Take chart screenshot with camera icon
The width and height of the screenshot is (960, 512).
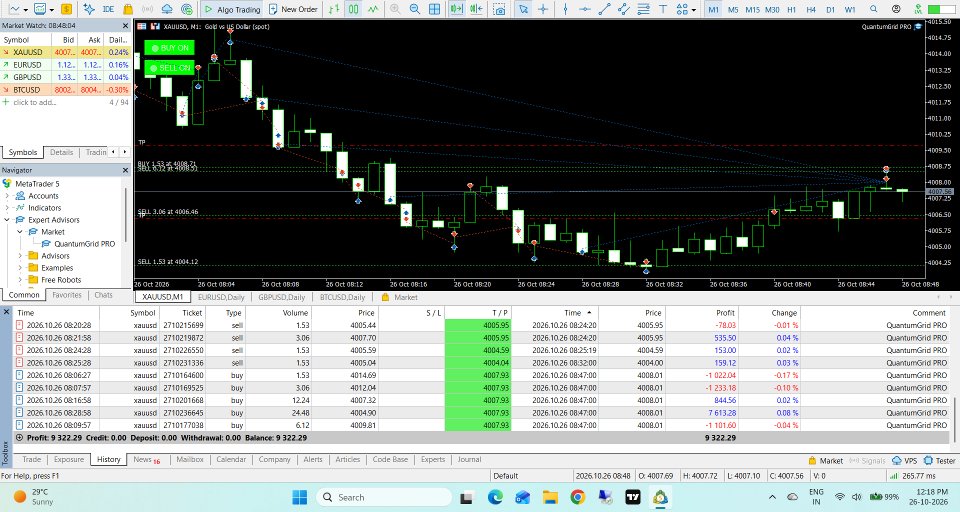(500, 9)
